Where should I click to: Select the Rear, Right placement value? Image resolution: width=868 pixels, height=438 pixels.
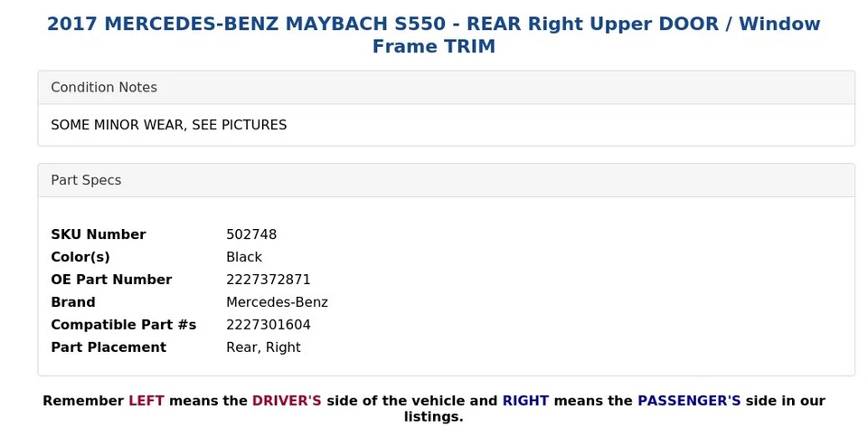pyautogui.click(x=263, y=348)
